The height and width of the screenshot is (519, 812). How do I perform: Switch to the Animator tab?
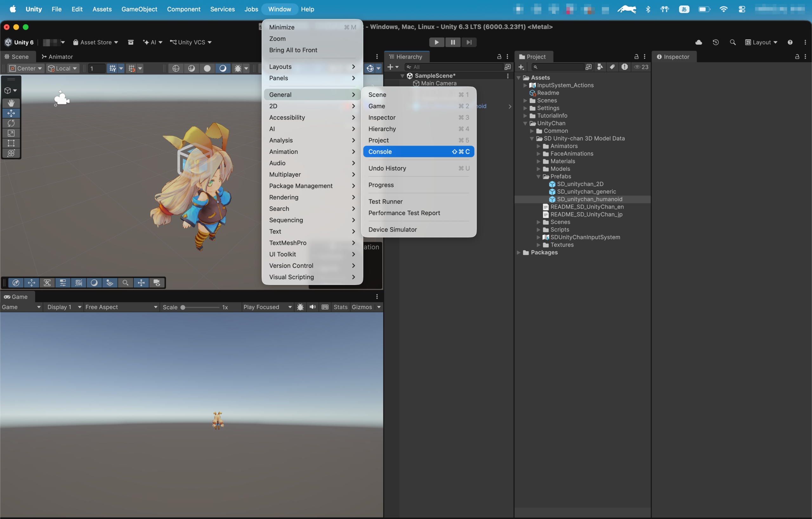coord(57,57)
